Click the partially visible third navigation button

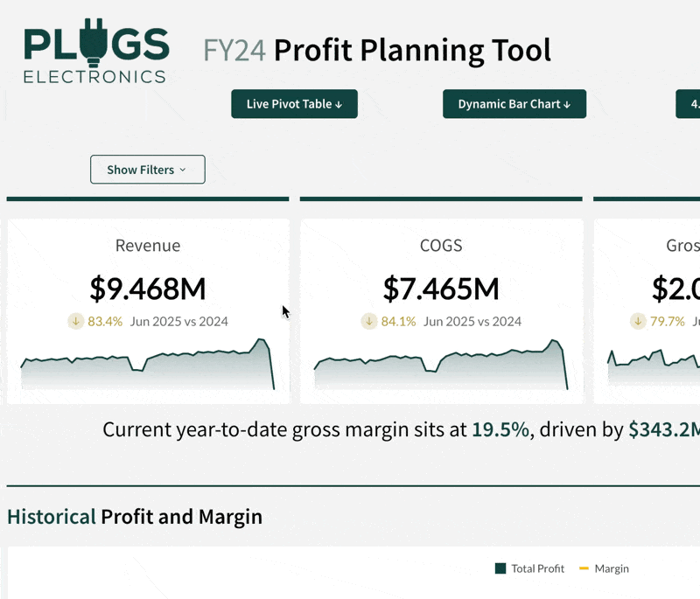click(x=689, y=104)
